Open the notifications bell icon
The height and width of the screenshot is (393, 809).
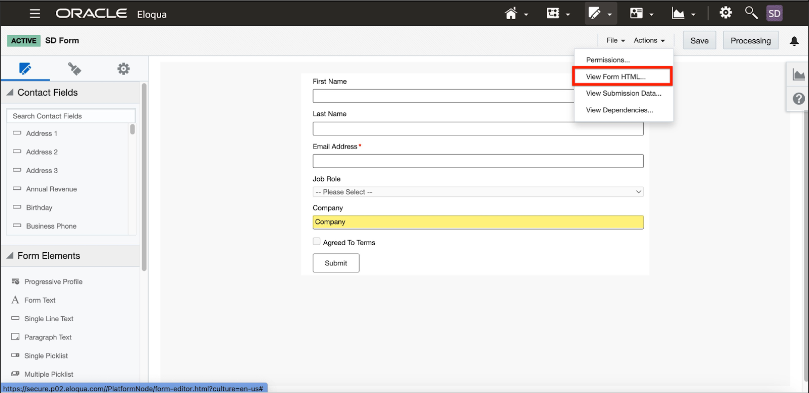click(794, 41)
